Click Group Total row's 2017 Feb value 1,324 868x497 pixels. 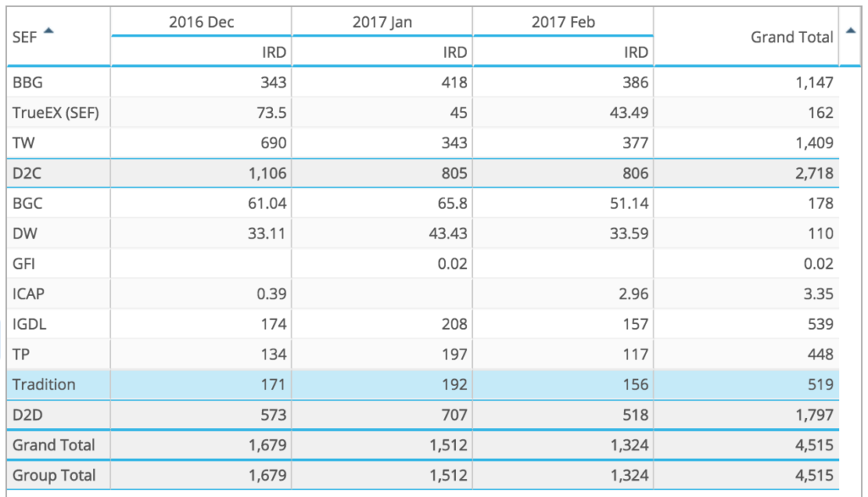630,476
